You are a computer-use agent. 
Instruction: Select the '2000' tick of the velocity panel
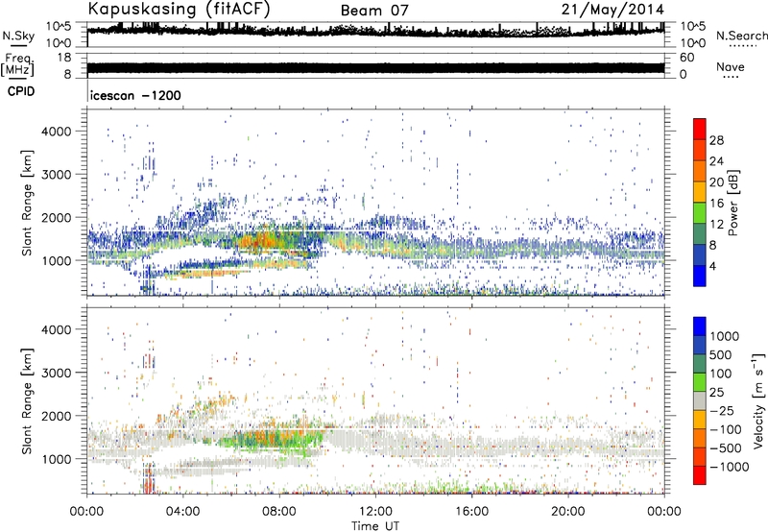click(x=56, y=416)
